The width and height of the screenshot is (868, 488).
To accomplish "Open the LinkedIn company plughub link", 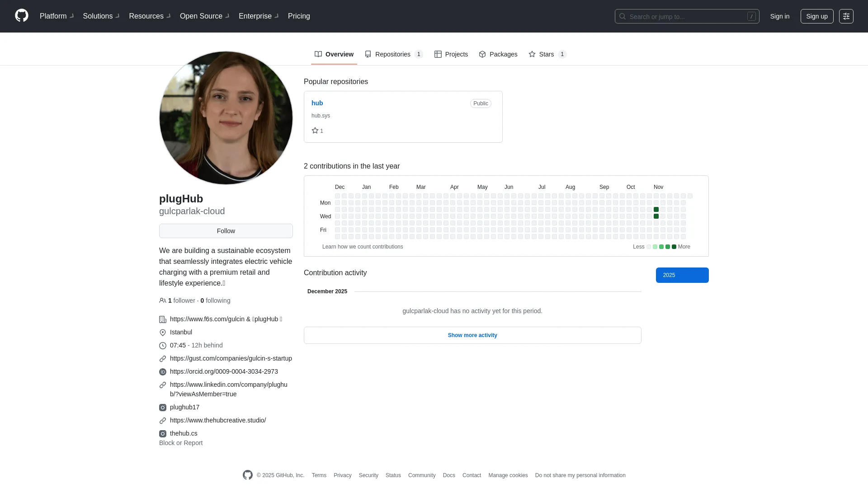I will click(x=229, y=389).
